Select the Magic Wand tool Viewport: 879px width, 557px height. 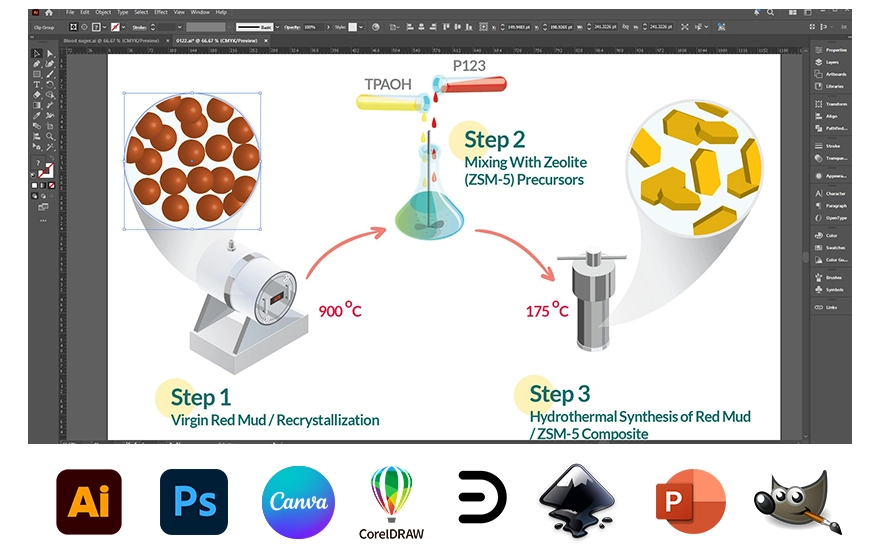pyautogui.click(x=50, y=147)
